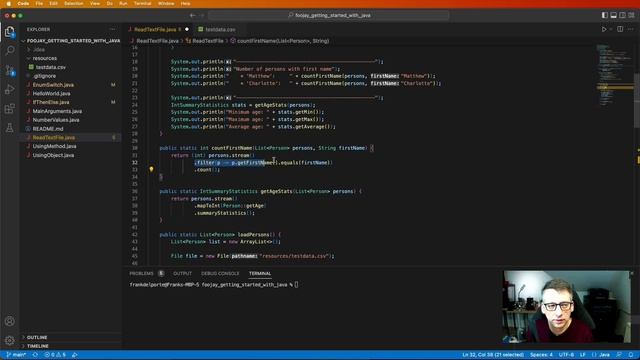The height and width of the screenshot is (360, 640).
Task: Open the Run and Debug view
Action: click(9, 89)
